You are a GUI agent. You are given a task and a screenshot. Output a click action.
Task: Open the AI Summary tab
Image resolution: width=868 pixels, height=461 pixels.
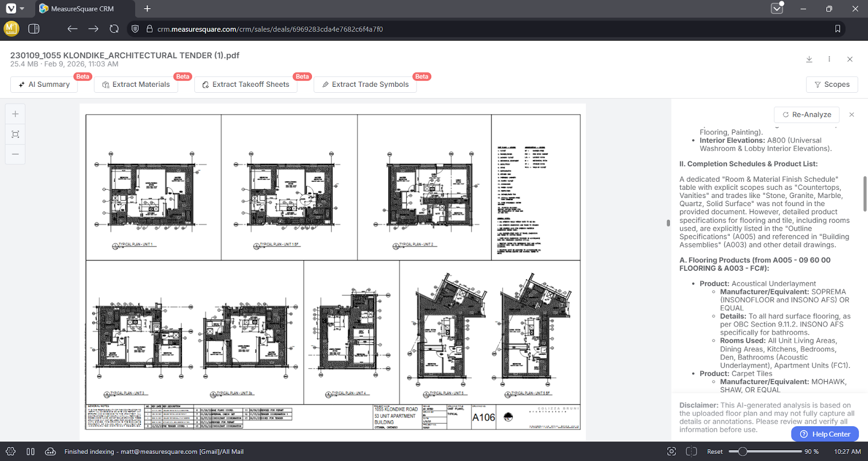point(44,85)
